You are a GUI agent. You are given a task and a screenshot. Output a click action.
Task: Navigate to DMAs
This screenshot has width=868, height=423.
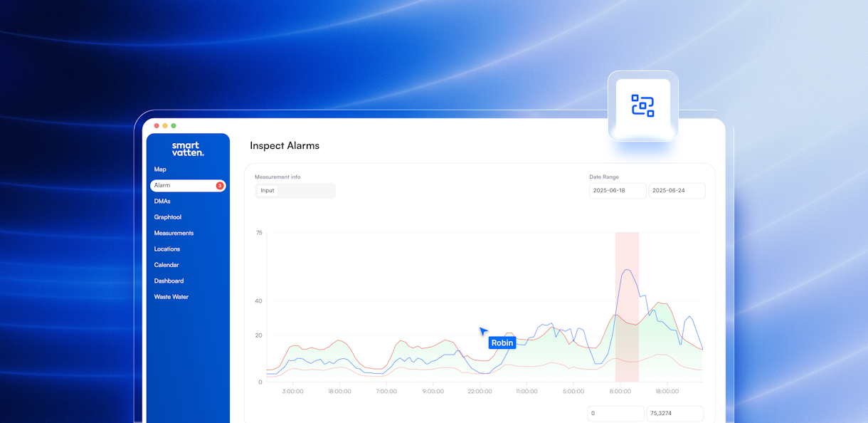(x=161, y=201)
